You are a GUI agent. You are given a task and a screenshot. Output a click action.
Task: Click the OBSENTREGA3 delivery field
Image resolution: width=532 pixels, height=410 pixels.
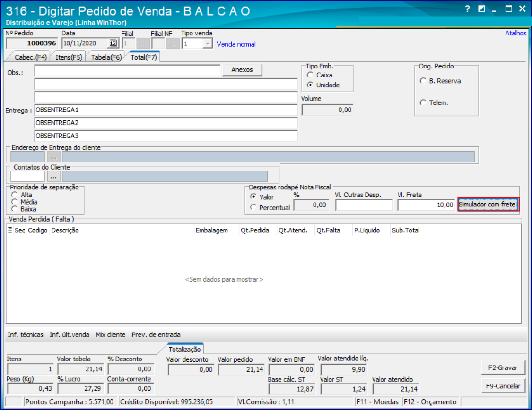click(x=166, y=136)
